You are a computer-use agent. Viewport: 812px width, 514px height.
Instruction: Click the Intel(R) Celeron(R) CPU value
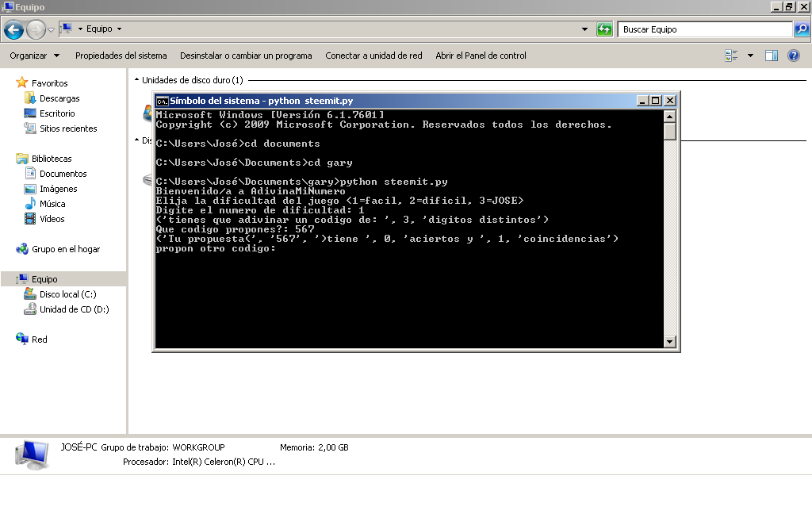[x=223, y=462]
